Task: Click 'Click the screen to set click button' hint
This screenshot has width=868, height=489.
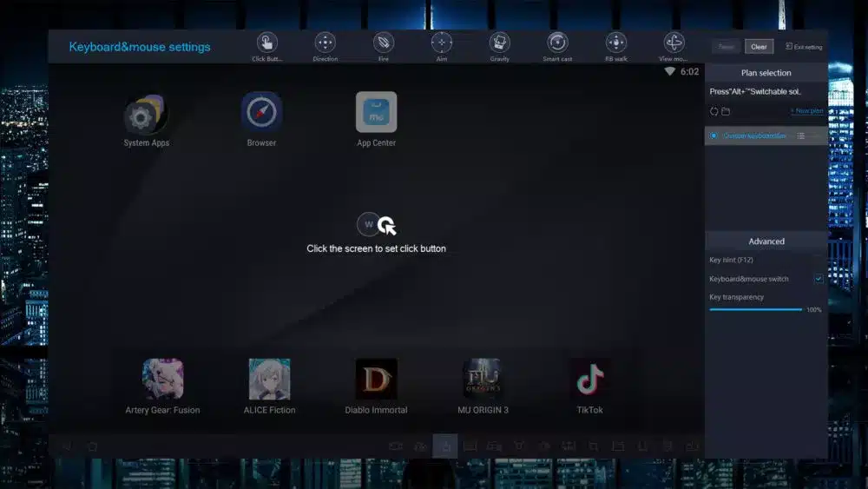Action: (377, 248)
